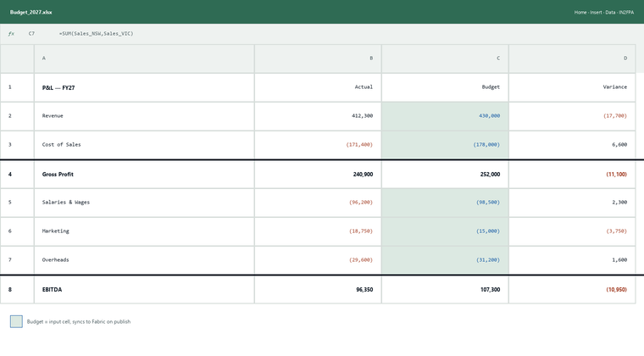Select row 6 header
The height and width of the screenshot is (356, 644).
(x=17, y=231)
